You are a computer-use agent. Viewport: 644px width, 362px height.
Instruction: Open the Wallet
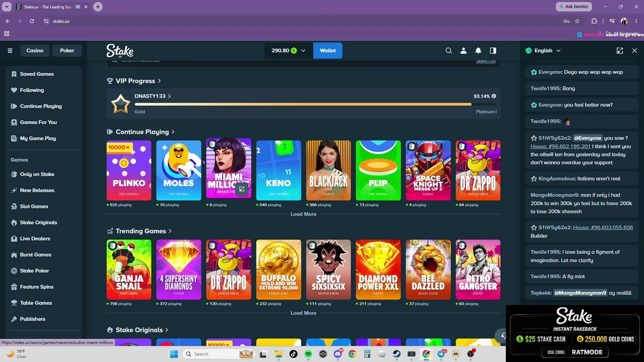(x=328, y=50)
